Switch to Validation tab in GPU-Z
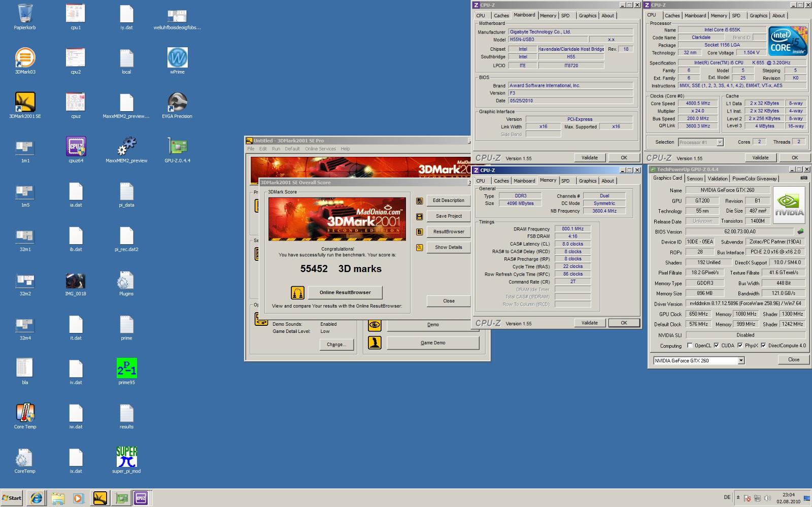 pos(718,179)
